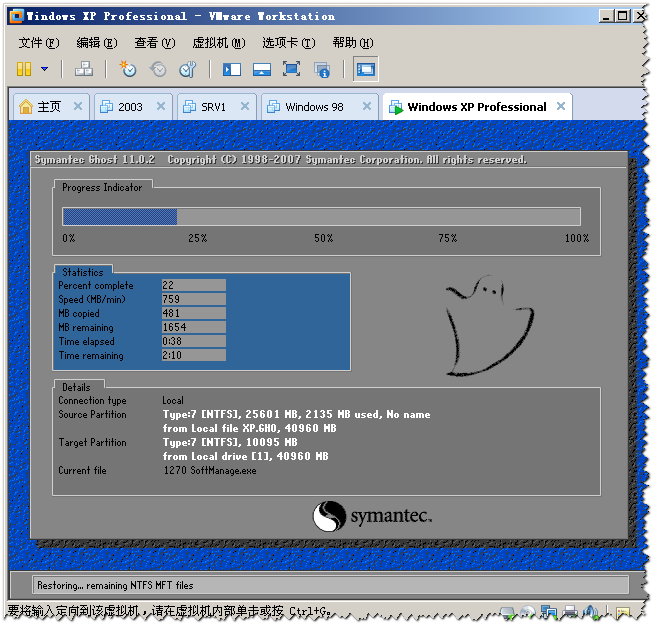
Task: Open the power options dropdown arrow
Action: [44, 69]
